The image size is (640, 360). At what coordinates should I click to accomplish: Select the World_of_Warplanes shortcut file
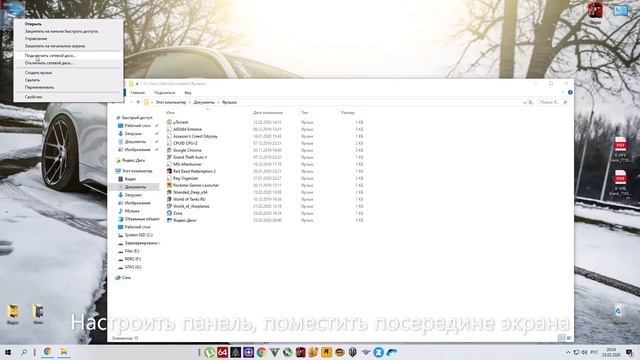[188, 206]
